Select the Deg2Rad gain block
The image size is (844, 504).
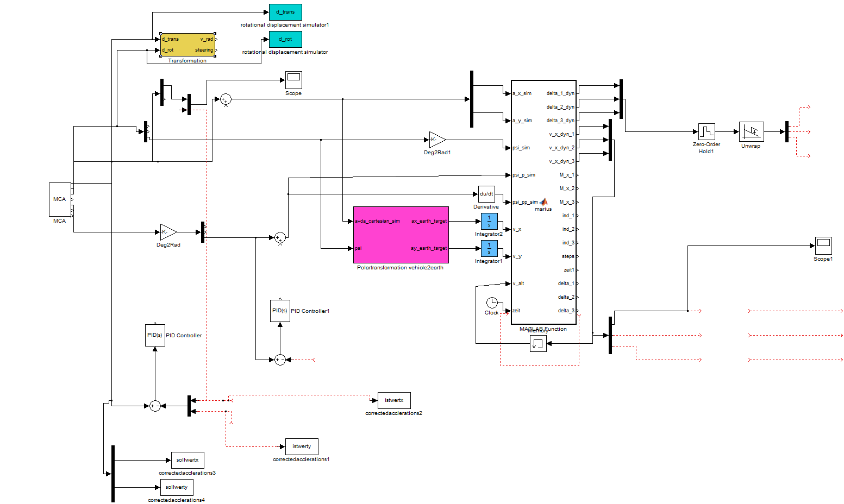pyautogui.click(x=168, y=232)
